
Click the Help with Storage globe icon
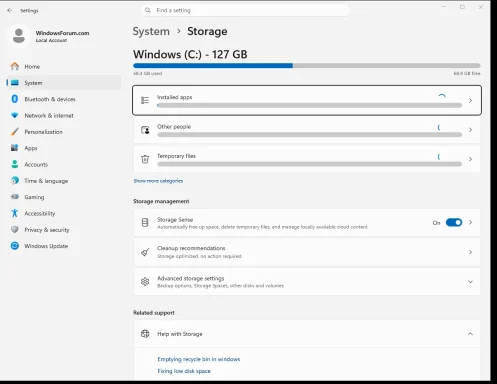point(145,334)
